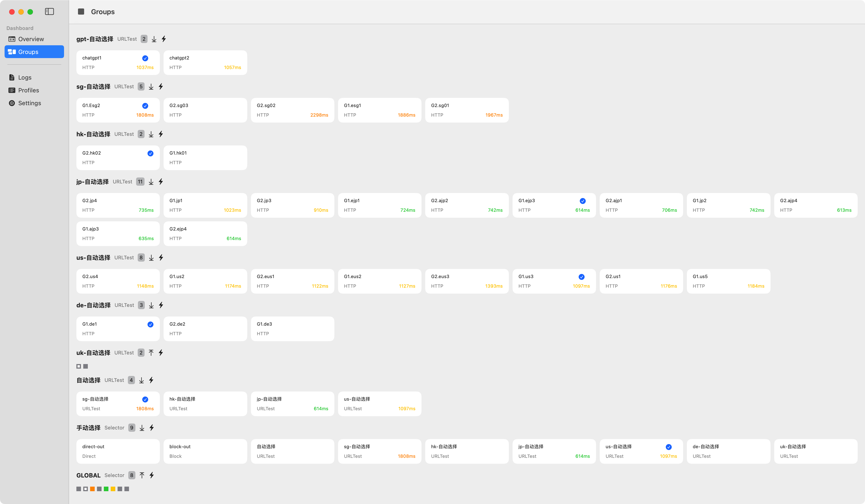Select chatgpt2 proxy card
The height and width of the screenshot is (504, 865).
[x=205, y=63]
